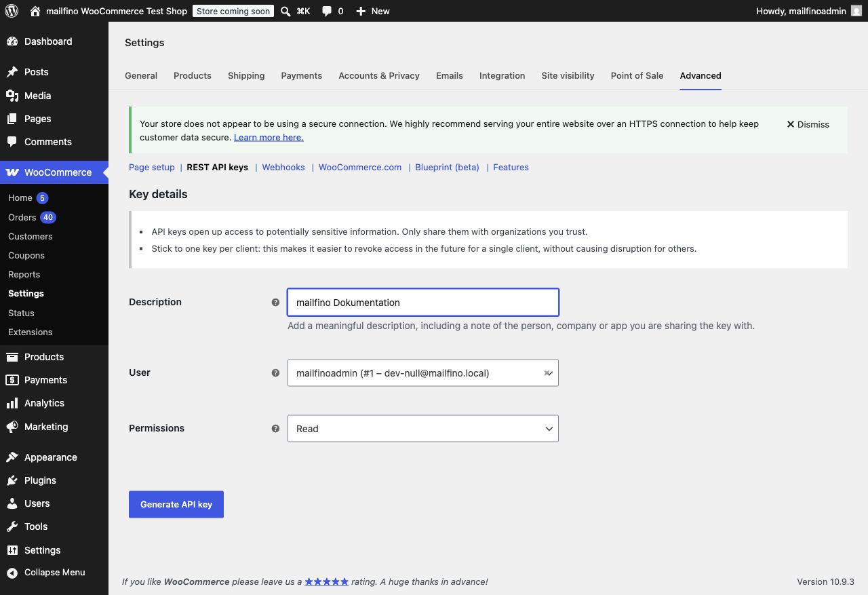
Task: Follow the Learn more here link
Action: click(269, 137)
